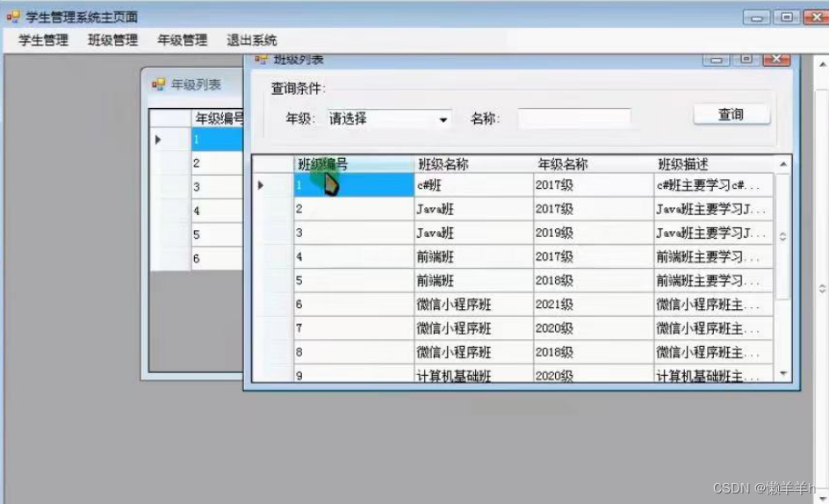Click 前端班 cell in row 4

[x=473, y=256]
